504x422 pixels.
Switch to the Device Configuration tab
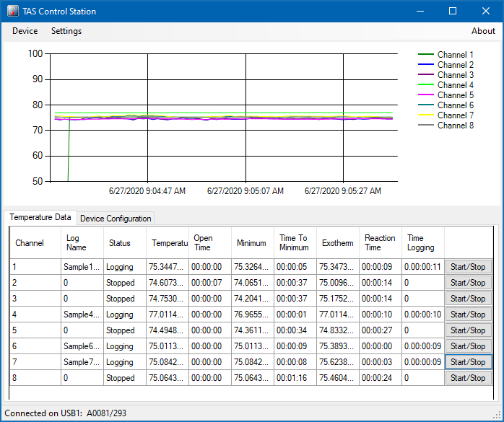116,219
